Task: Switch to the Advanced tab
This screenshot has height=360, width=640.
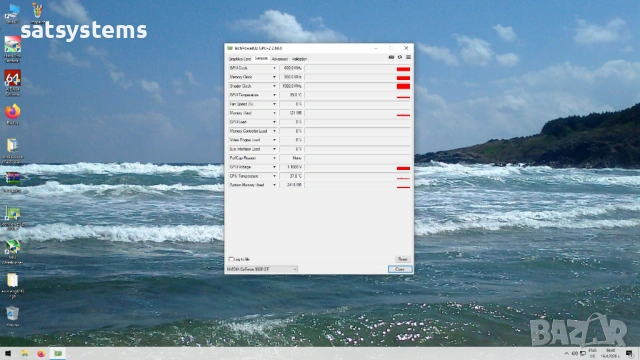Action: (x=280, y=59)
